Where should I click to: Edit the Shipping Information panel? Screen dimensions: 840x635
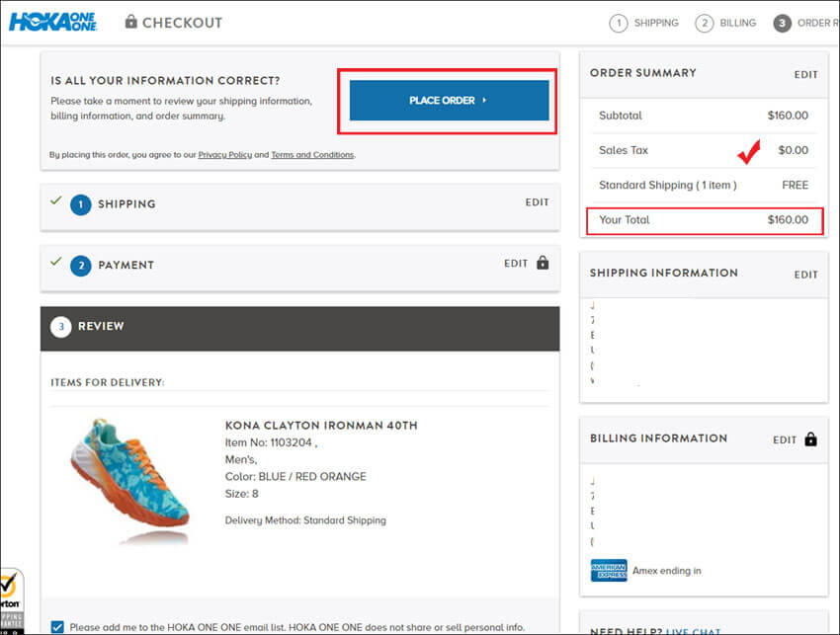(805, 275)
